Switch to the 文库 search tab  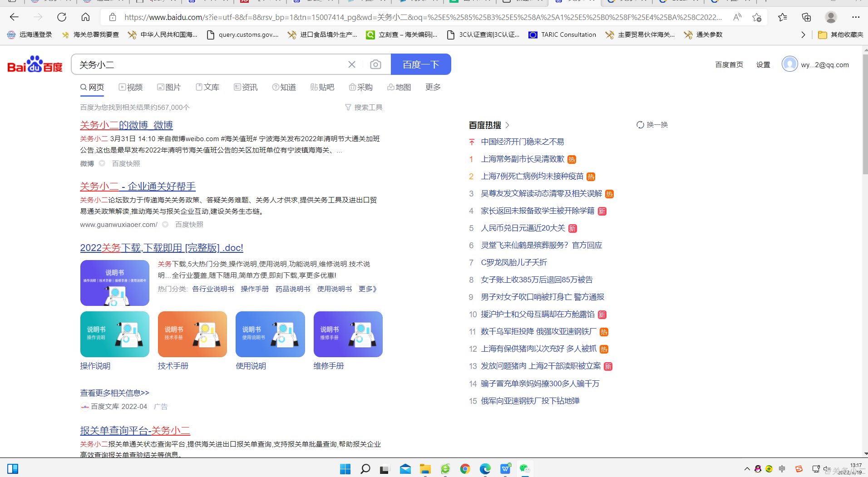[207, 87]
